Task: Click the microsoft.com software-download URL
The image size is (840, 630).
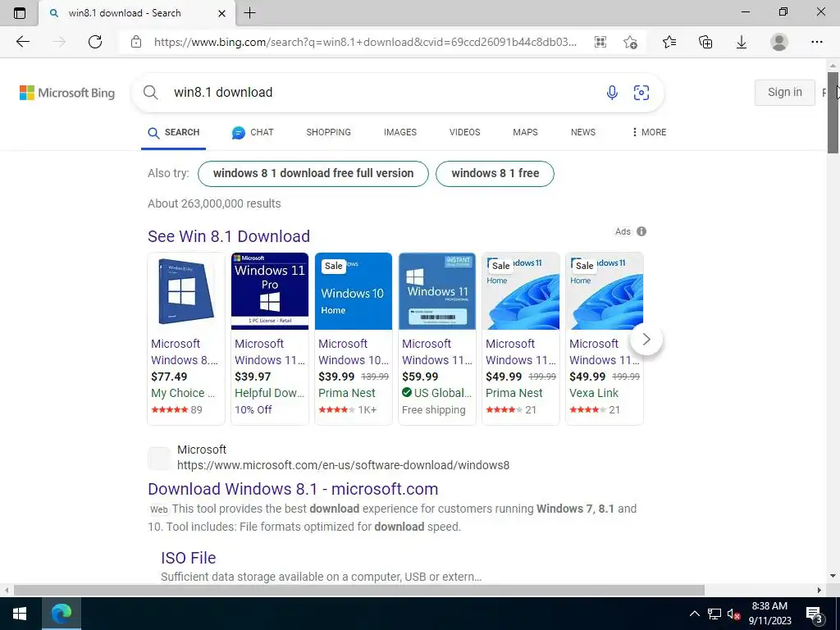Action: click(x=344, y=465)
